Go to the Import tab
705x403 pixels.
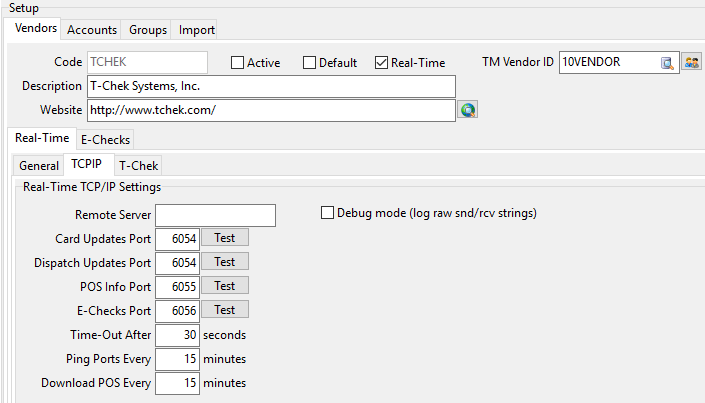coord(197,30)
